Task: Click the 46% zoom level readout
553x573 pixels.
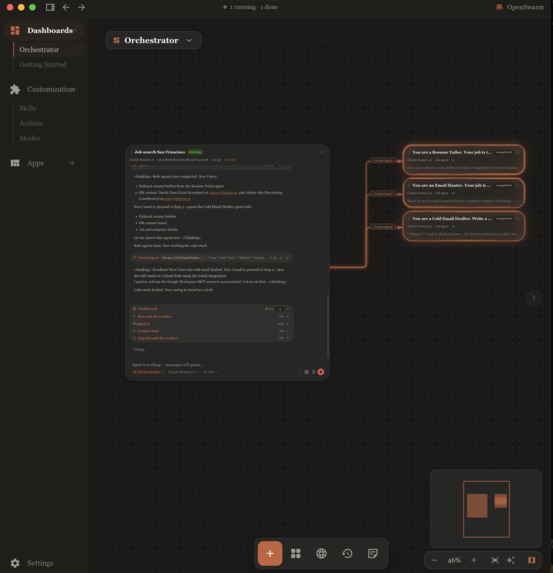Action: click(x=454, y=560)
